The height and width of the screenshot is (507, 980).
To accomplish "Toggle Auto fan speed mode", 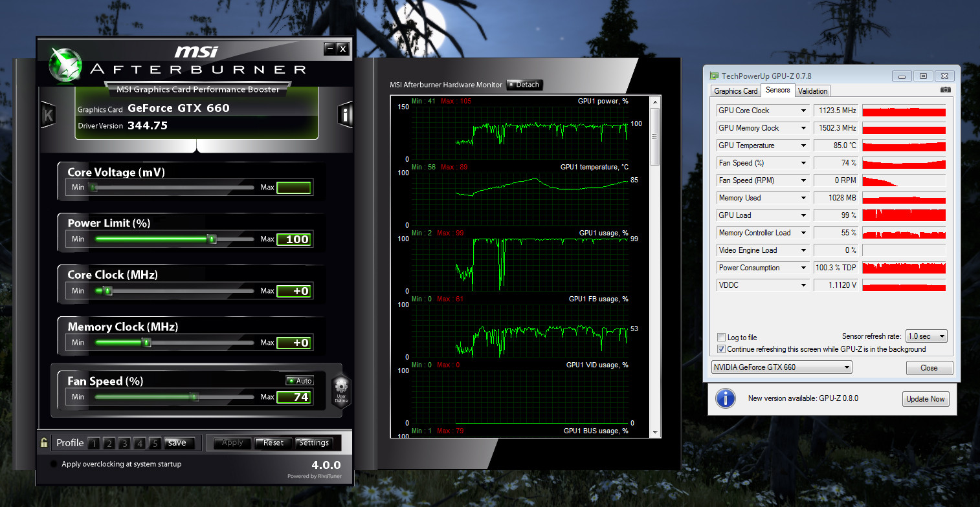I will click(x=300, y=381).
